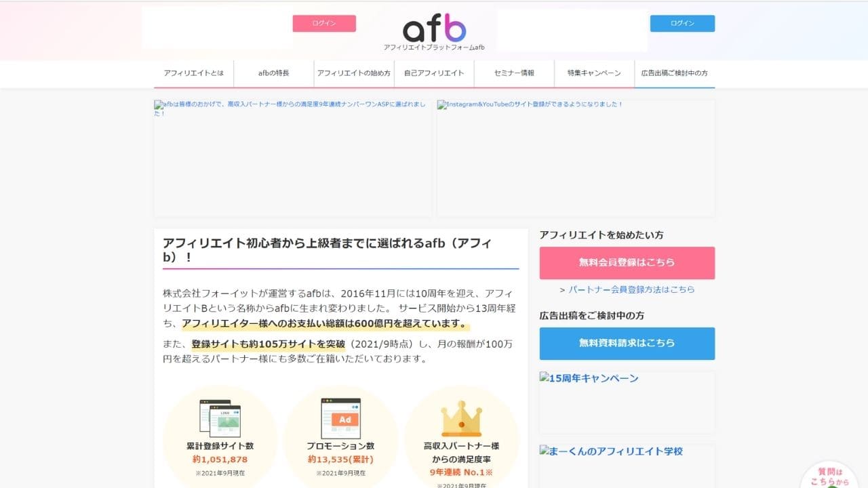Open 特集キャンペーン navigation item
868x488 pixels.
click(594, 73)
